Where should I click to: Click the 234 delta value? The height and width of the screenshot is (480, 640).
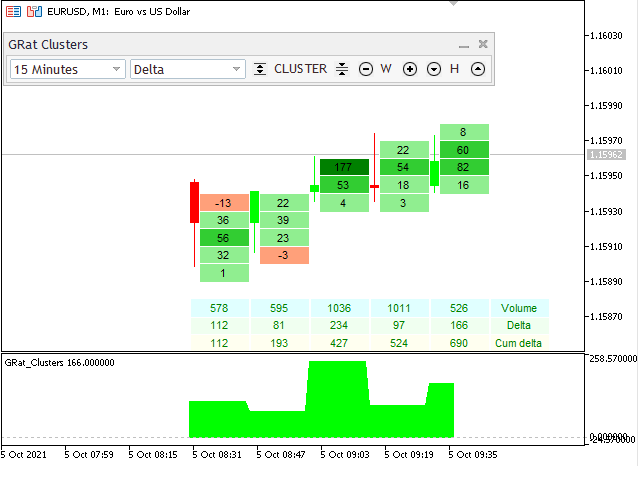click(x=340, y=325)
